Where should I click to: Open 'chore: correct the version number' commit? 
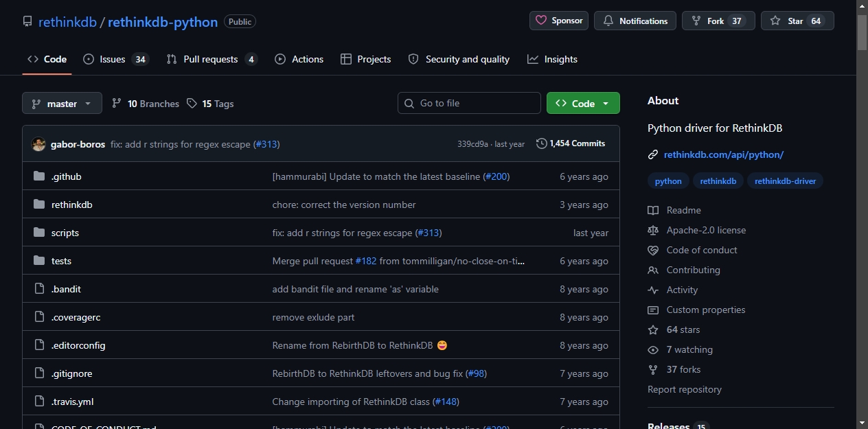click(344, 205)
